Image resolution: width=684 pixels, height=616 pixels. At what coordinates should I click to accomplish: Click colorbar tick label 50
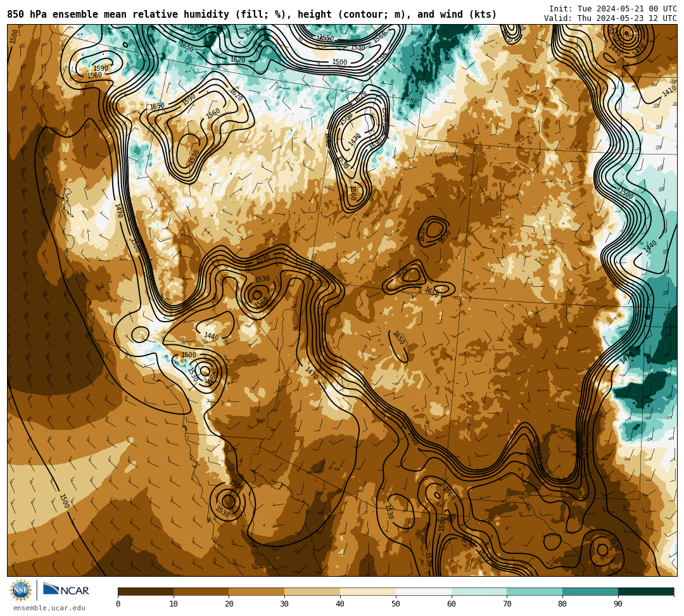pos(396,604)
